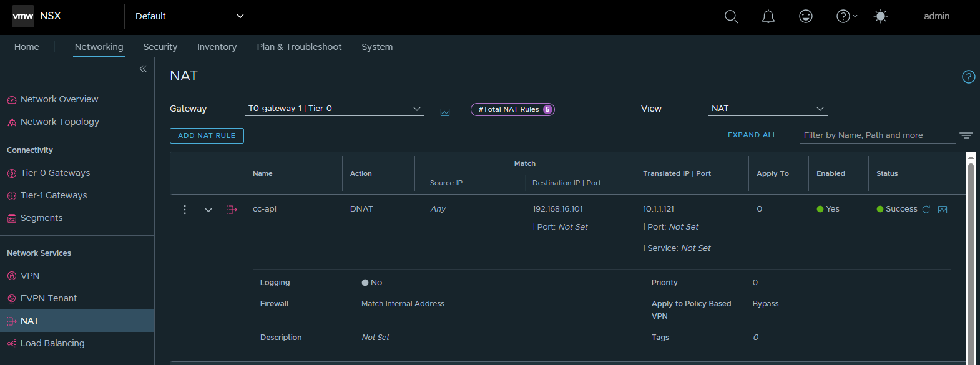Screen dimensions: 980x365
Task: Click the DNAT rule type icon
Action: coord(232,210)
